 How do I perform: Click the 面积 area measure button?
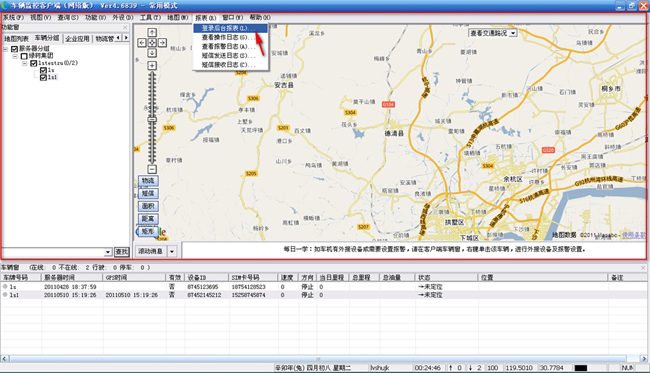[148, 206]
